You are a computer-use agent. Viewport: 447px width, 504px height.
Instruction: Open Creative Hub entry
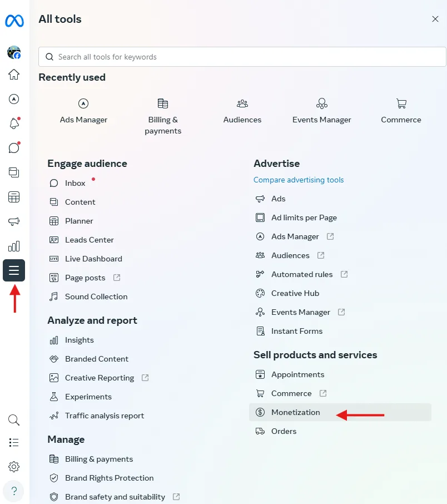click(x=295, y=293)
